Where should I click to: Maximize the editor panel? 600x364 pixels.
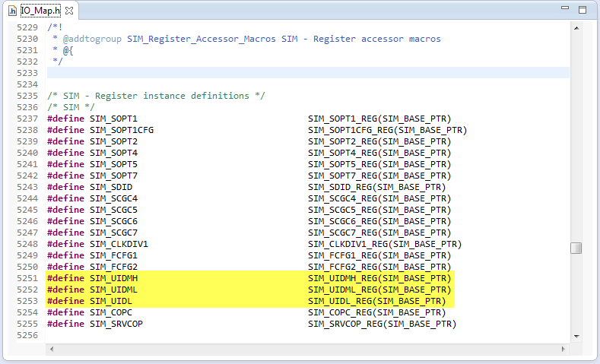tap(582, 11)
